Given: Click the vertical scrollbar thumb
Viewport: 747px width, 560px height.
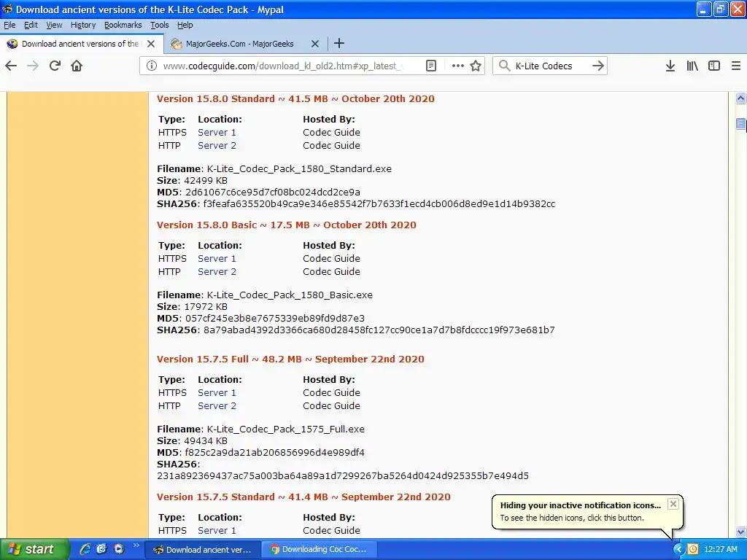Looking at the screenshot, I should pyautogui.click(x=740, y=124).
